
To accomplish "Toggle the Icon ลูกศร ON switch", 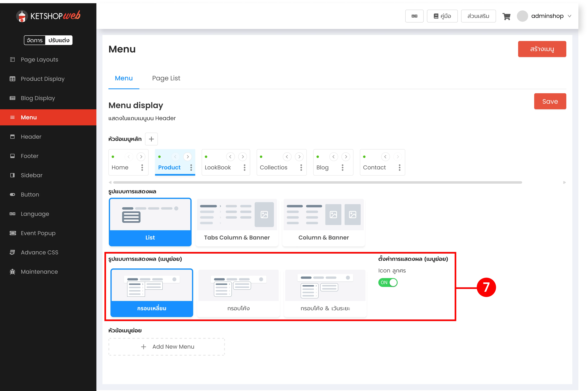I will [388, 283].
